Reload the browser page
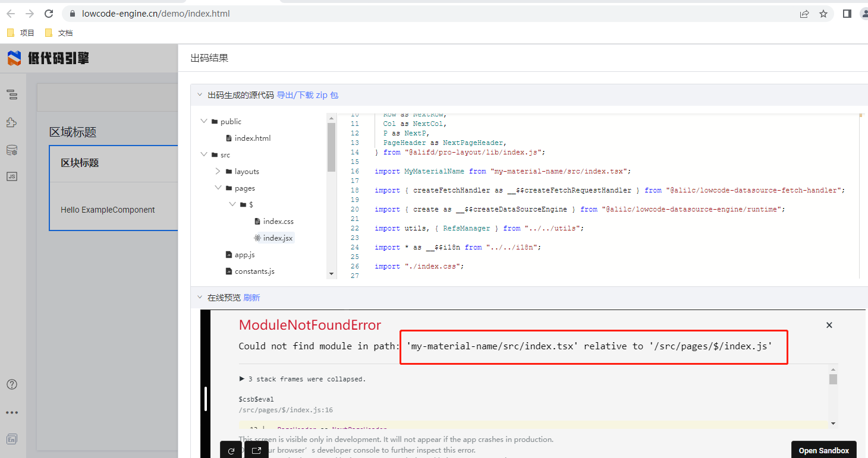 (x=49, y=14)
